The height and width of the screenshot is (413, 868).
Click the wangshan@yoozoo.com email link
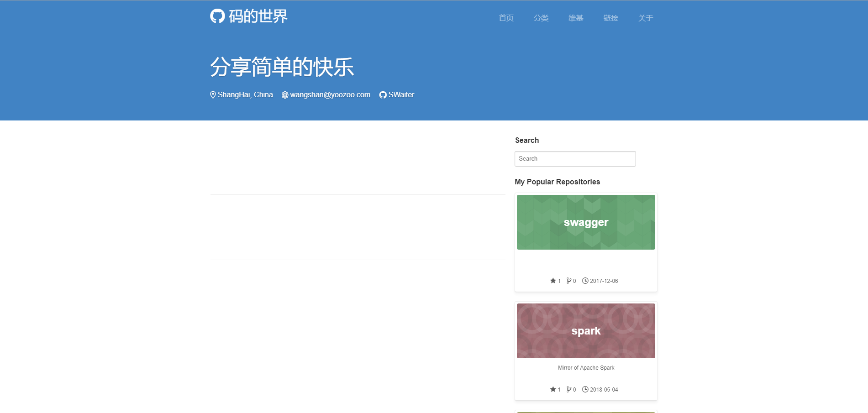(330, 95)
